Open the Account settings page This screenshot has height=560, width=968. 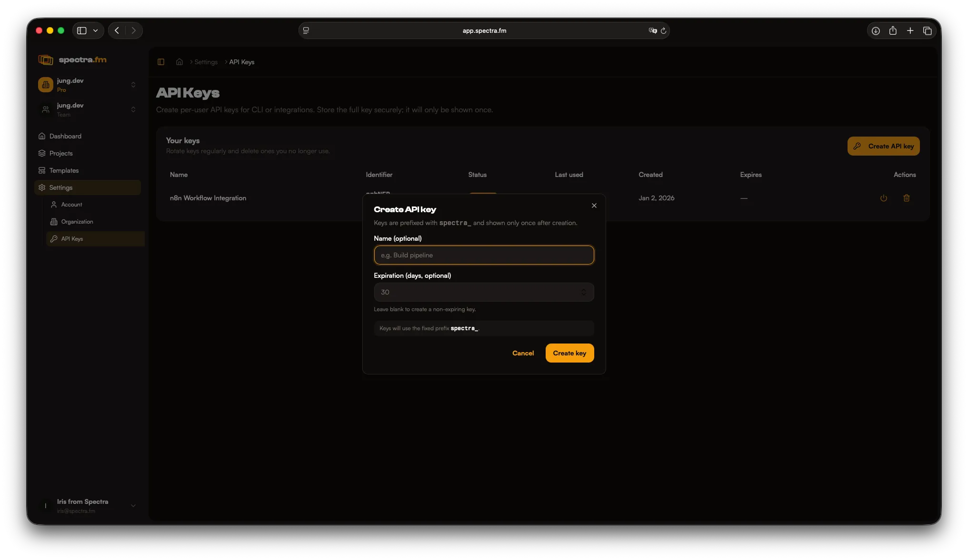(x=70, y=205)
